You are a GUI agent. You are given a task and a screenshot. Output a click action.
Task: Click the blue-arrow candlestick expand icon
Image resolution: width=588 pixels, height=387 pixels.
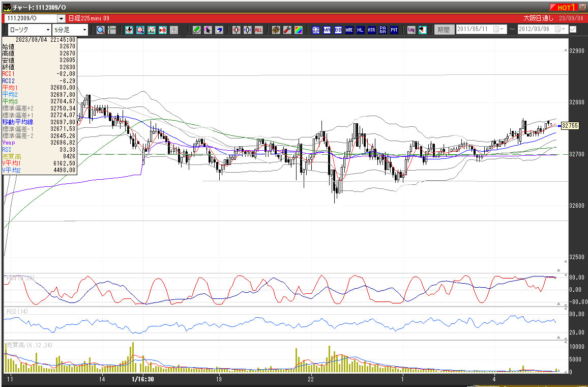248,30
